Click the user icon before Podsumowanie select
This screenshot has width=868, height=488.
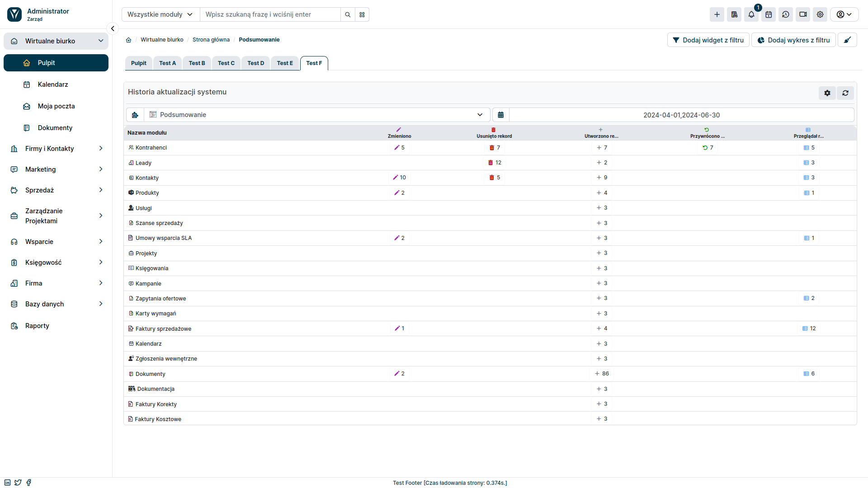135,115
